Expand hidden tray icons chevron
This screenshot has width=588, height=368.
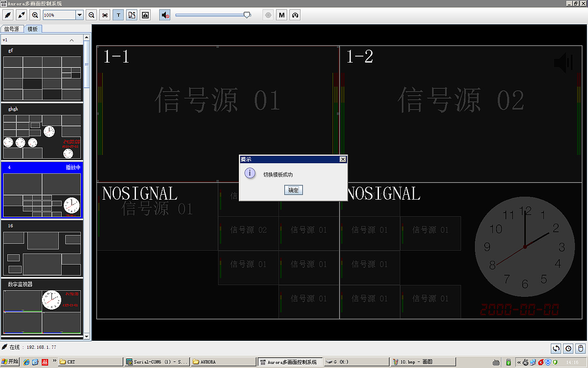coord(519,362)
